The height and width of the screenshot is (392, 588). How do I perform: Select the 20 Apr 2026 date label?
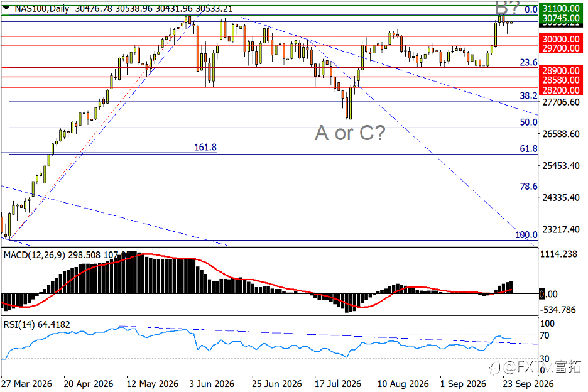pyautogui.click(x=89, y=384)
